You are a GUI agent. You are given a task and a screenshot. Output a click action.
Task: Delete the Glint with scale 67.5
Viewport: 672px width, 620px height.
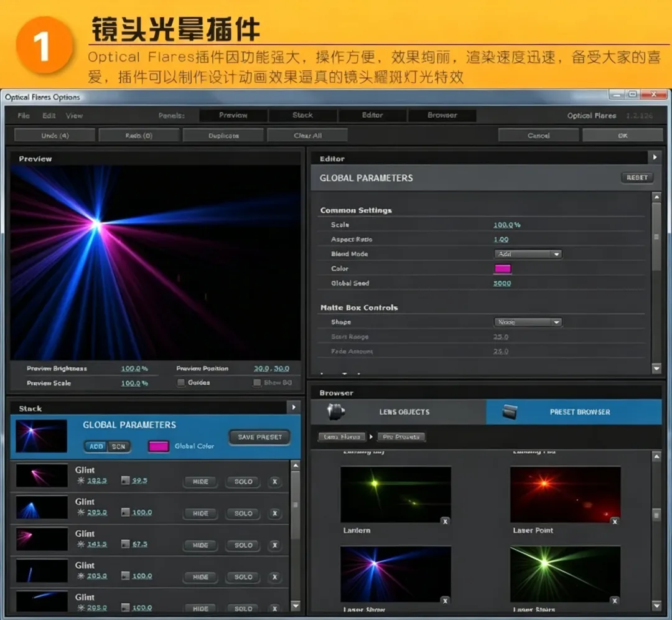(275, 545)
